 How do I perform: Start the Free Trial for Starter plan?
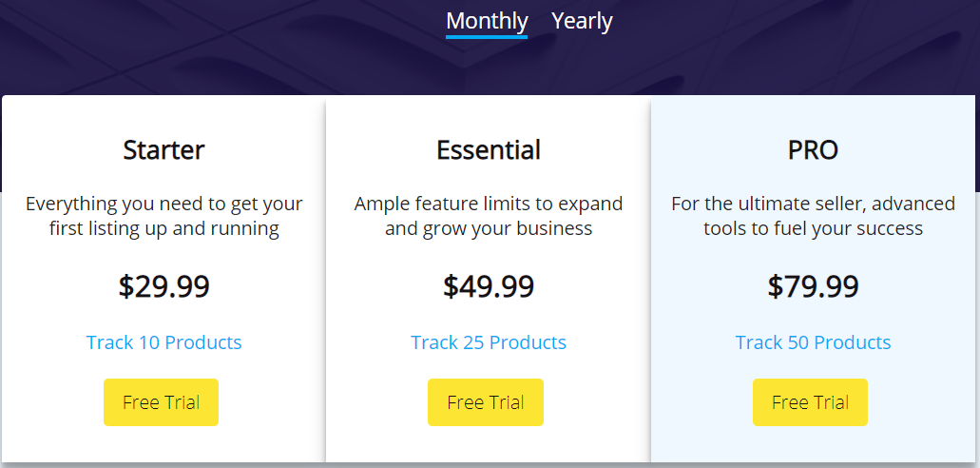[162, 402]
